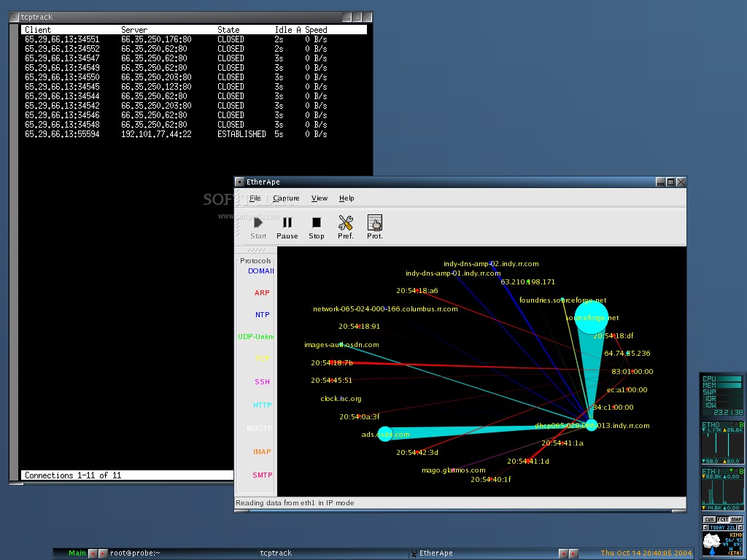Select the large sourceforge.net node in the graph
Viewport: 747px width, 560px height.
point(591,317)
